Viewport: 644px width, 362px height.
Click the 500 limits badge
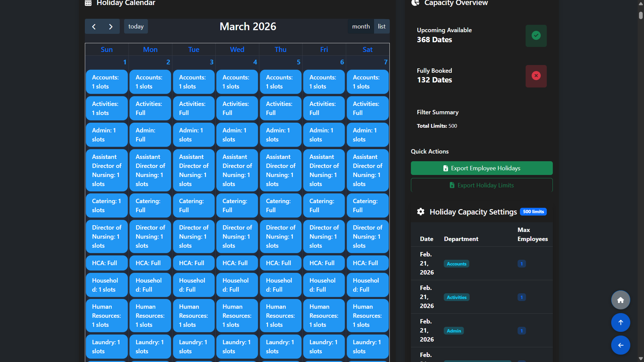point(533,212)
